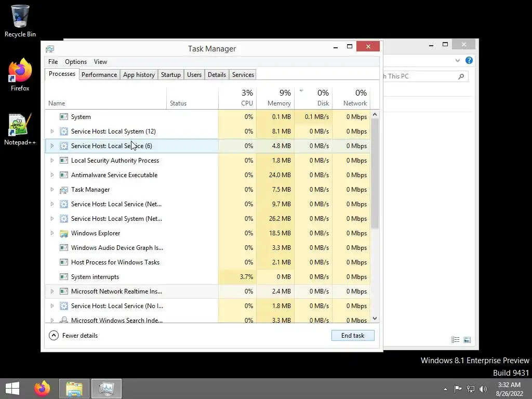Click the System process icon

coord(63,117)
